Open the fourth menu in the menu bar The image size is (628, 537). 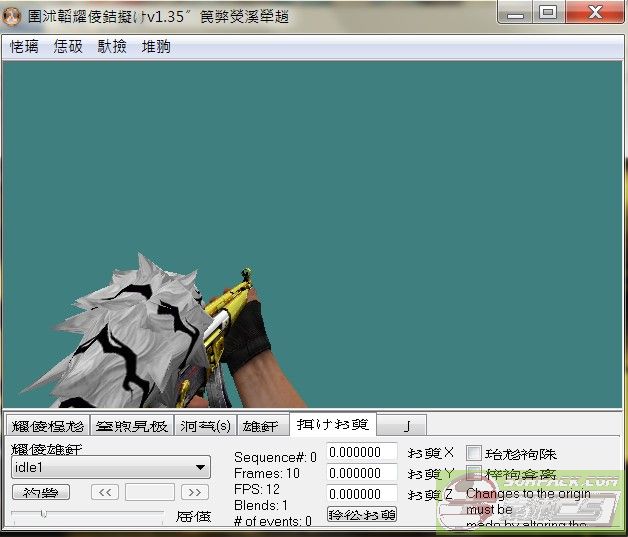156,46
